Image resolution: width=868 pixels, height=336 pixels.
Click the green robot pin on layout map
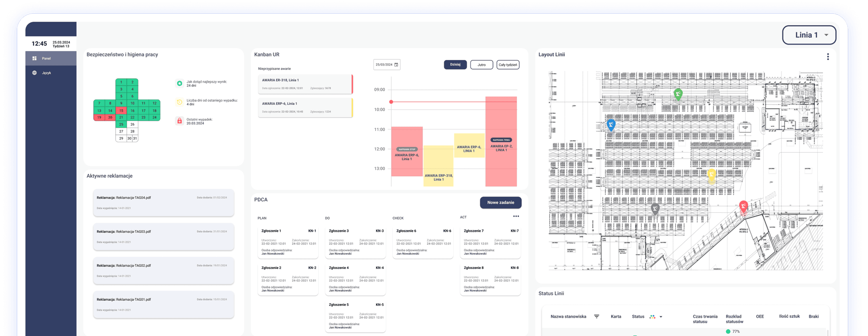pos(678,94)
